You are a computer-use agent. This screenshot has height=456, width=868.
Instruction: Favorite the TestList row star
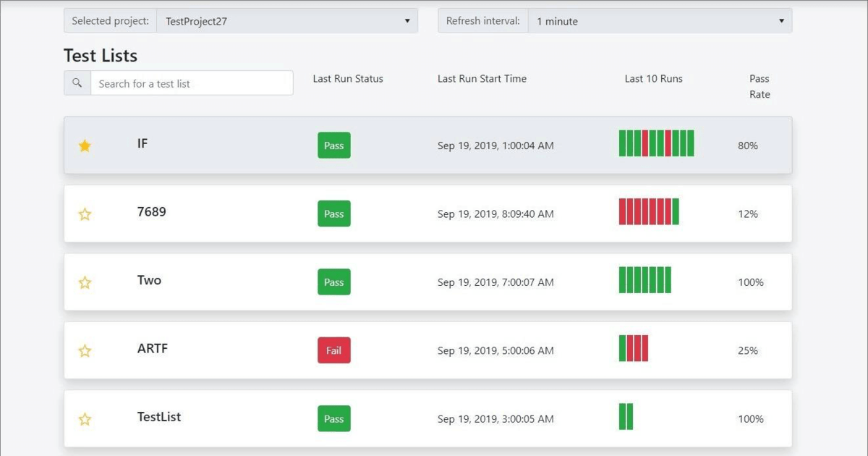click(x=85, y=419)
